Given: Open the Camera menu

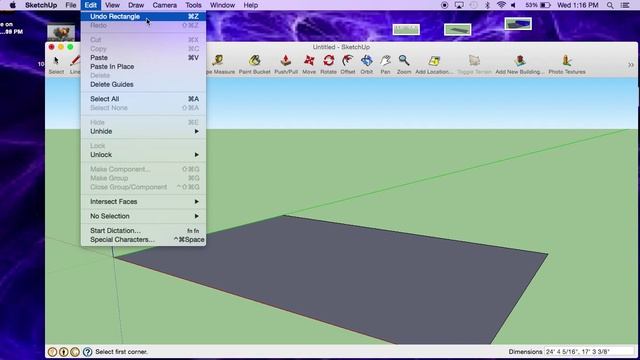Looking at the screenshot, I should pyautogui.click(x=164, y=5).
